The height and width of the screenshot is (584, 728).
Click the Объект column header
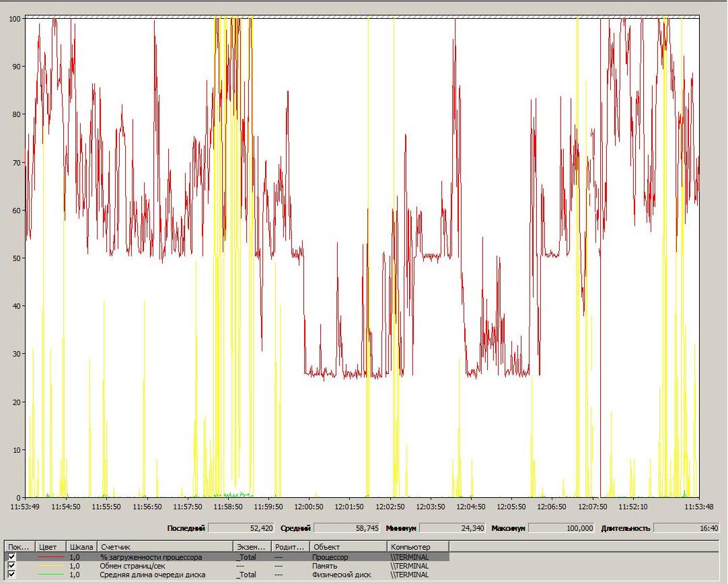point(349,547)
